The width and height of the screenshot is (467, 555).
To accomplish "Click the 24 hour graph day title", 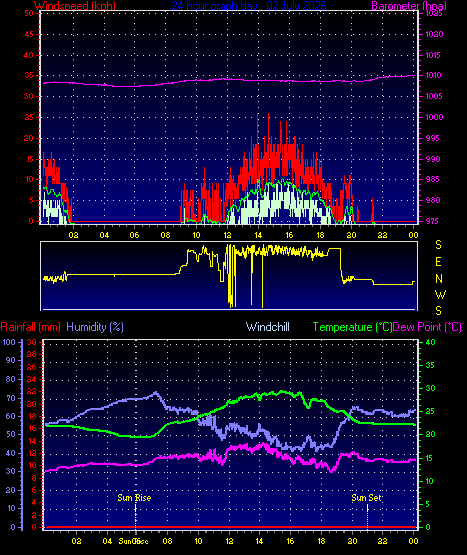I will (249, 5).
